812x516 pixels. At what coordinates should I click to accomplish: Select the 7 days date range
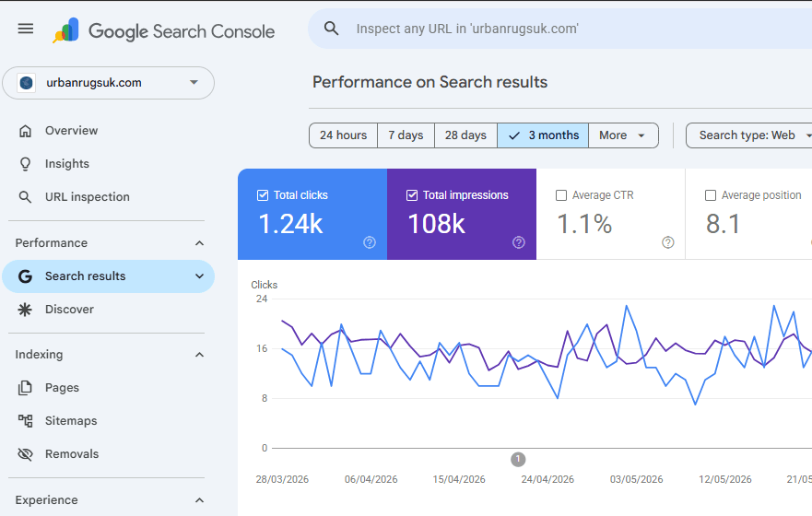click(x=406, y=135)
